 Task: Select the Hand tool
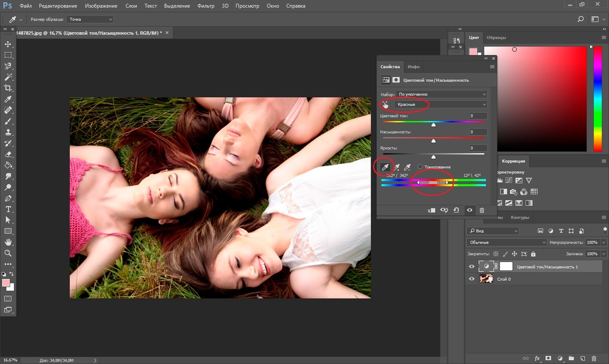[x=8, y=242]
